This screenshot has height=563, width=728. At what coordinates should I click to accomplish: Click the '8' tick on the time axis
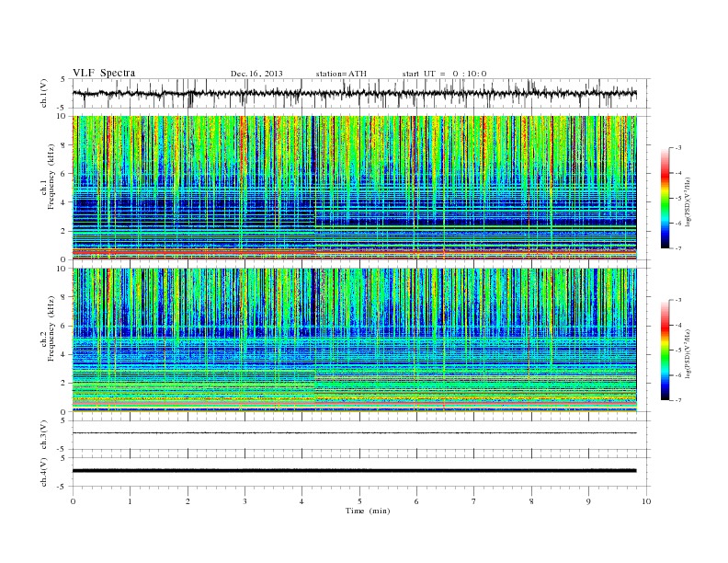coord(531,501)
